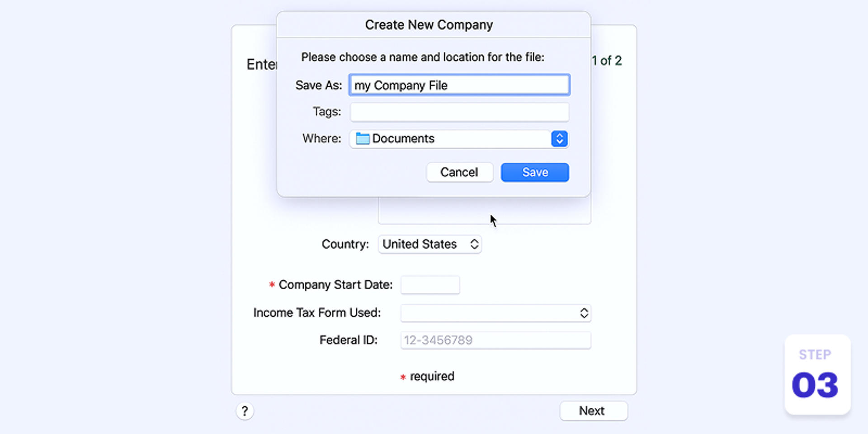Click the 'required' asterisk note text
Screen dimensions: 868x434
tap(431, 376)
